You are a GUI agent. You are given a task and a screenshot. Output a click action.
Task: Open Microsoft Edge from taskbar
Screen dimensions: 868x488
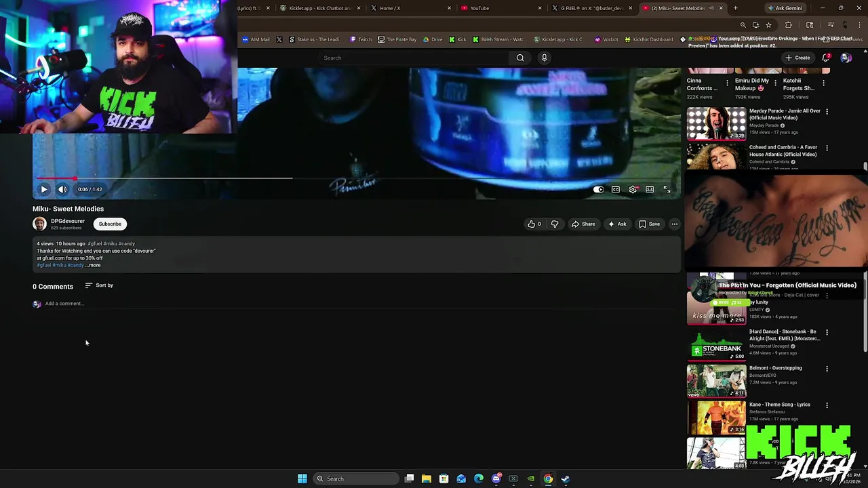[479, 479]
